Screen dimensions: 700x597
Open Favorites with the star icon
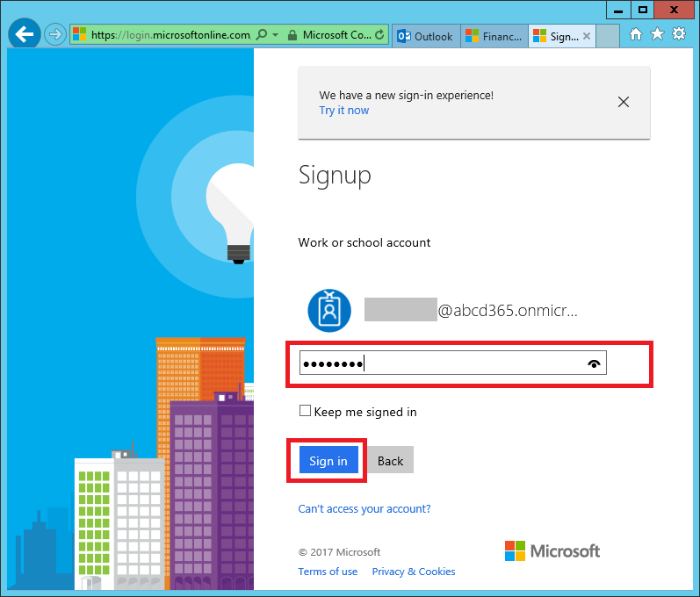tap(657, 34)
